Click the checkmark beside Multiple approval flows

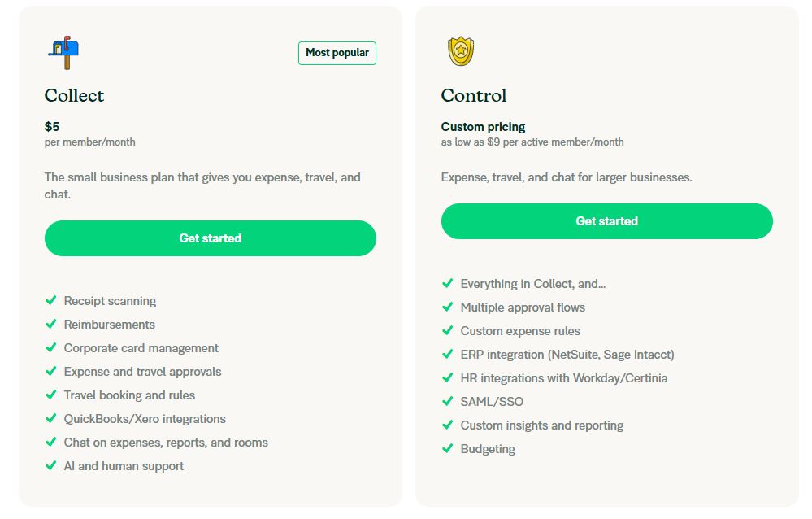point(448,307)
